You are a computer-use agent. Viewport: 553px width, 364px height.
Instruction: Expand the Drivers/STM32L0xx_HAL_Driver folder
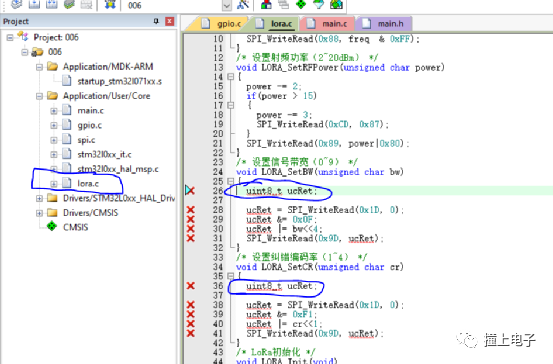click(x=39, y=199)
